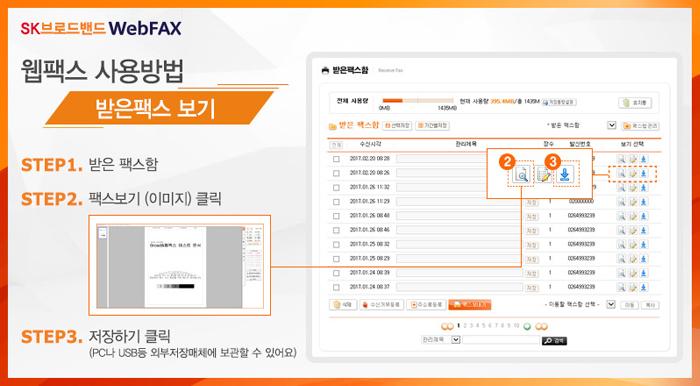Click the 전체 사용량 usage progress bar

click(x=418, y=101)
